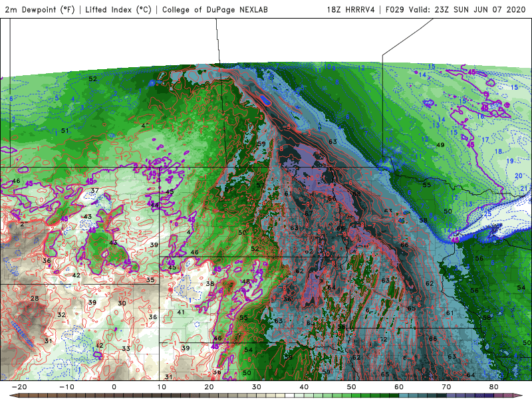This screenshot has height=399, width=532.
Task: Click the "60" color bar label
Action: [x=399, y=387]
